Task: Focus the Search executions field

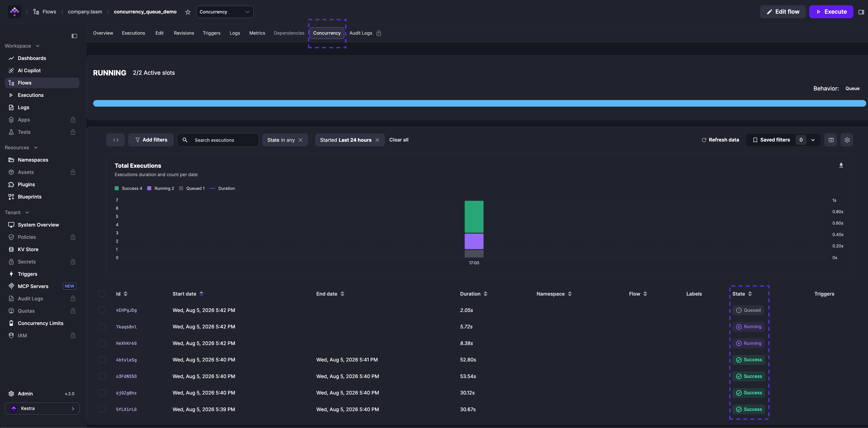Action: coord(218,140)
